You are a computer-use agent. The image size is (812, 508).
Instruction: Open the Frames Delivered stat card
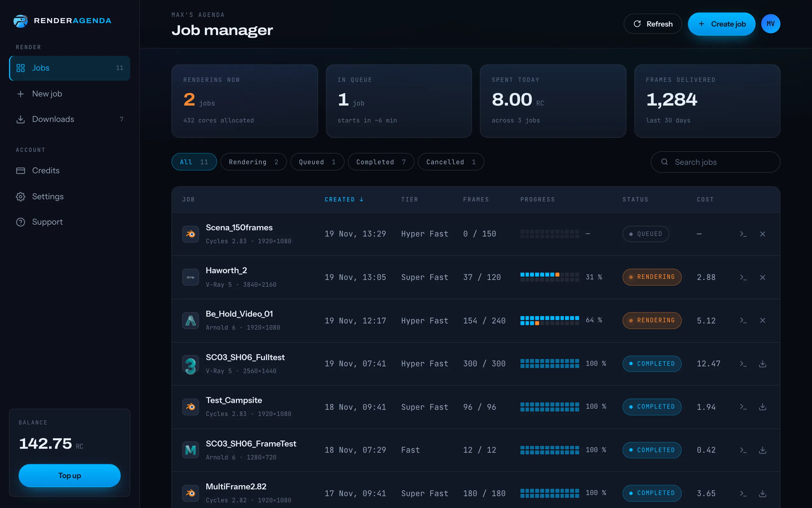point(707,101)
